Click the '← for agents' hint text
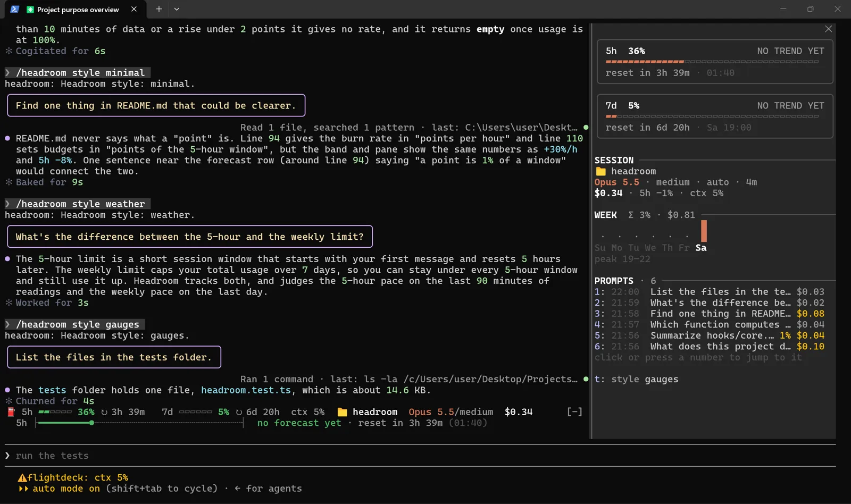851x504 pixels. pyautogui.click(x=268, y=489)
